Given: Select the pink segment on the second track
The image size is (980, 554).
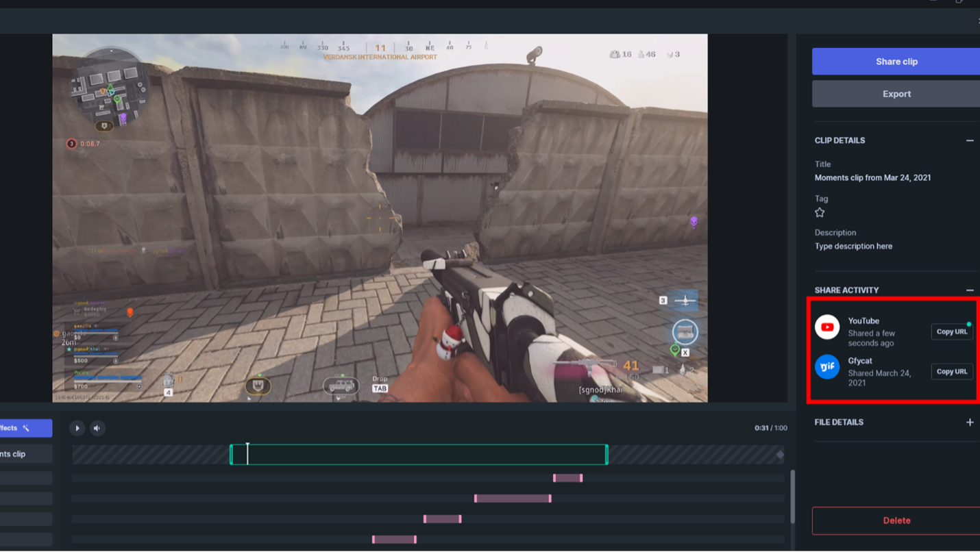Looking at the screenshot, I should (x=513, y=499).
